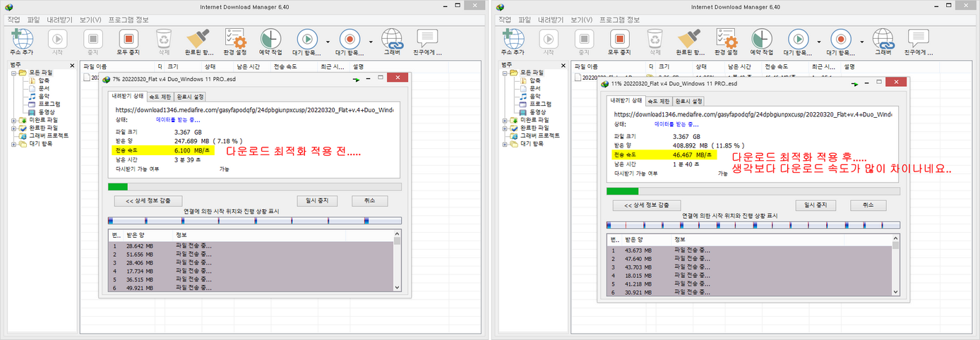
Task: Close the 범주 panel X in the window behind the 11% dialog
Action: coord(562,66)
